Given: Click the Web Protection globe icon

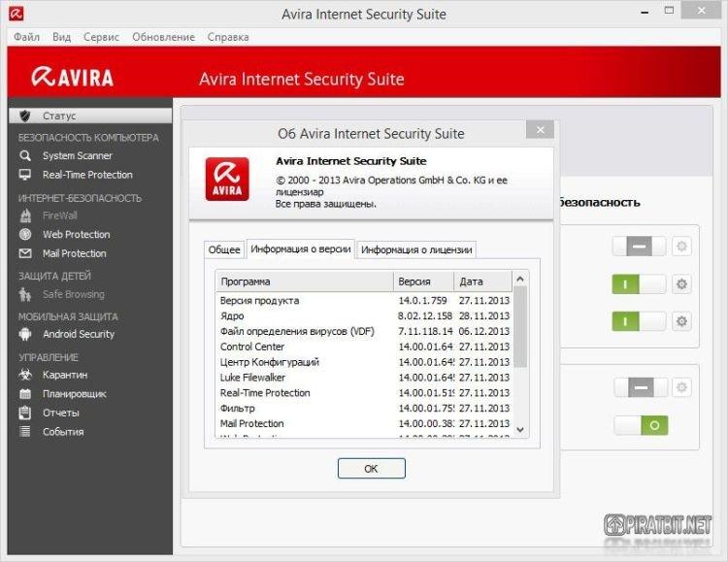Looking at the screenshot, I should 25,234.
